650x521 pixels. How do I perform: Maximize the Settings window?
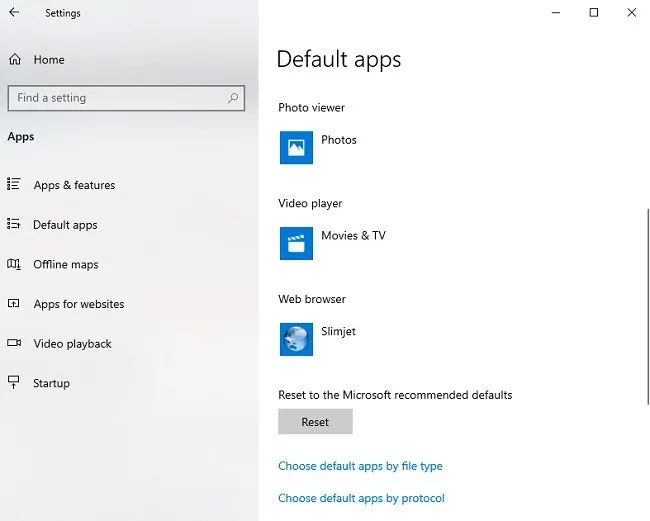[x=594, y=12]
